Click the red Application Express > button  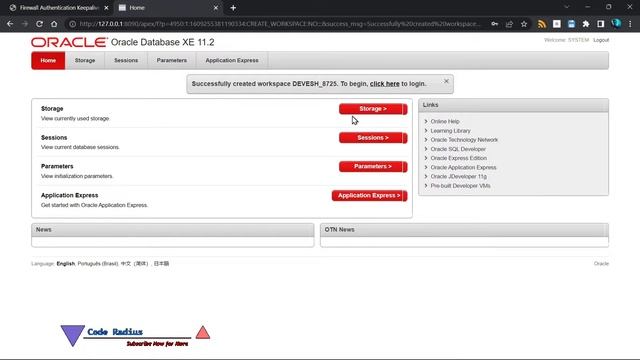[x=369, y=196]
